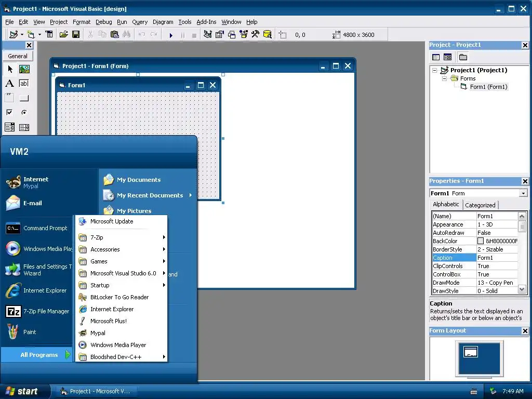Select the OptionButton control in the toolbox
This screenshot has width=532, height=399.
tap(24, 112)
